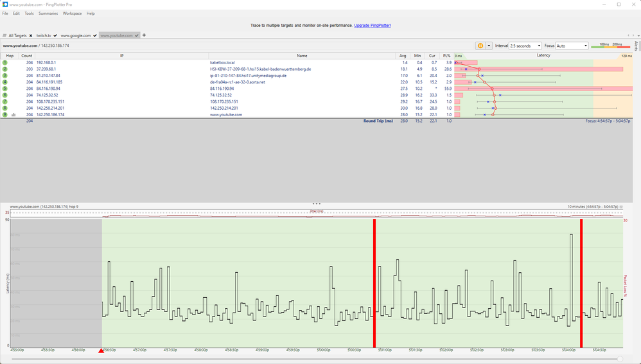The height and width of the screenshot is (364, 641).
Task: Select the hop 5 green circle icon
Action: coord(5,89)
